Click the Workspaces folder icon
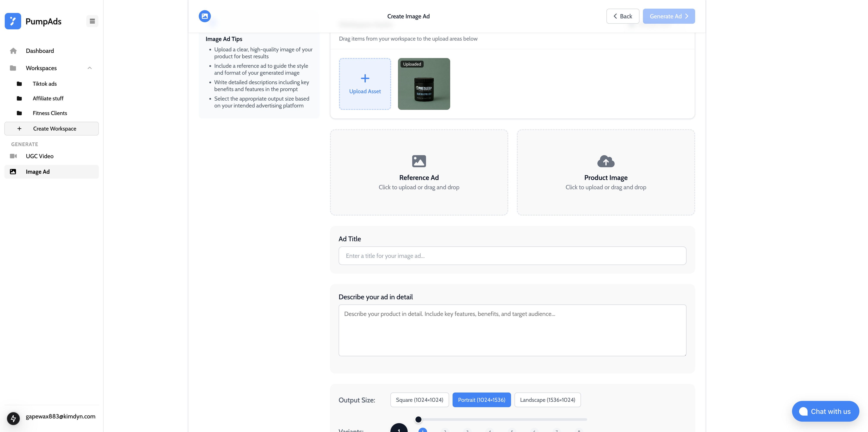This screenshot has height=432, width=868. tap(13, 68)
